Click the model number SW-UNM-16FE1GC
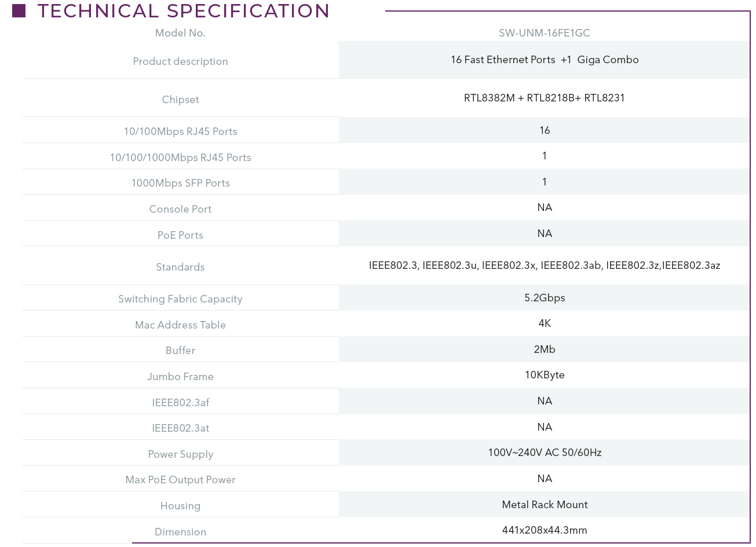Viewport: 756px width, 547px height. click(x=545, y=33)
